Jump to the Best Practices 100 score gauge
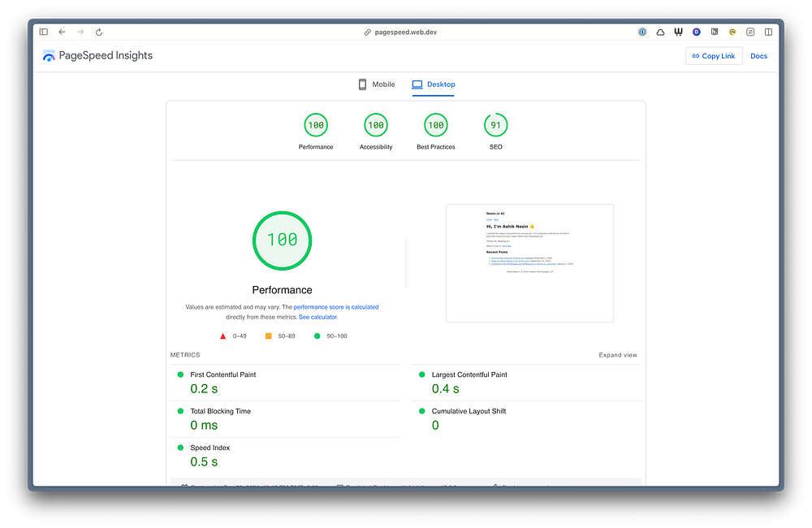This screenshot has width=812, height=528. point(436,125)
